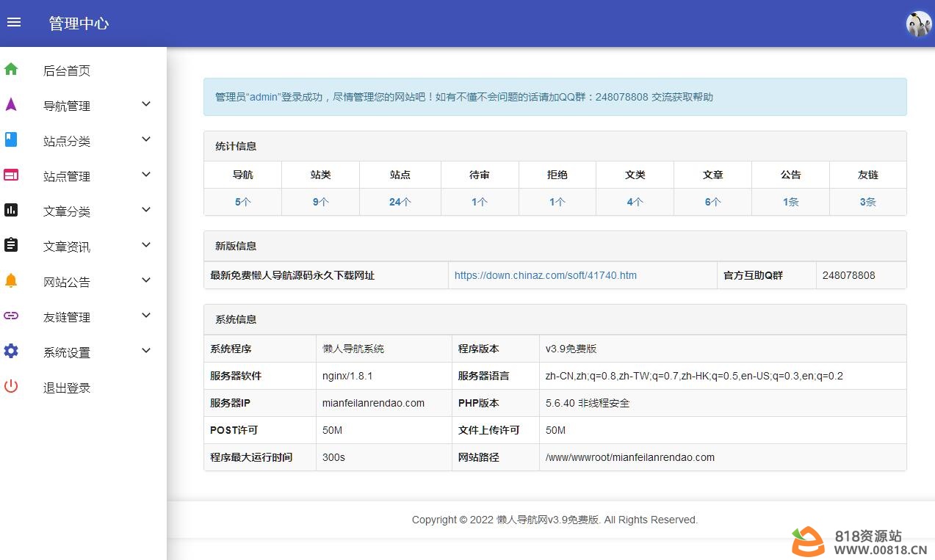Viewport: 935px width, 560px height.
Task: Expand the 文章分类 chevron
Action: [146, 210]
